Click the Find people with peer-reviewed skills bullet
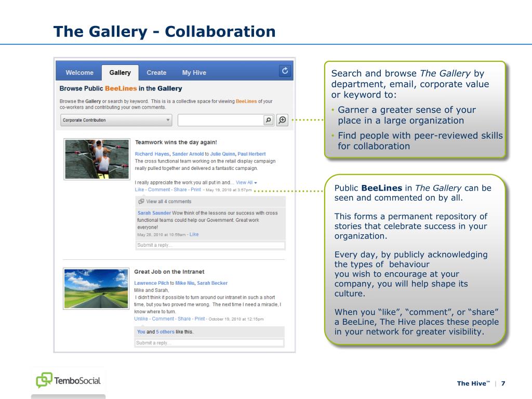Viewport: 532px width, 399px height. tap(420, 141)
